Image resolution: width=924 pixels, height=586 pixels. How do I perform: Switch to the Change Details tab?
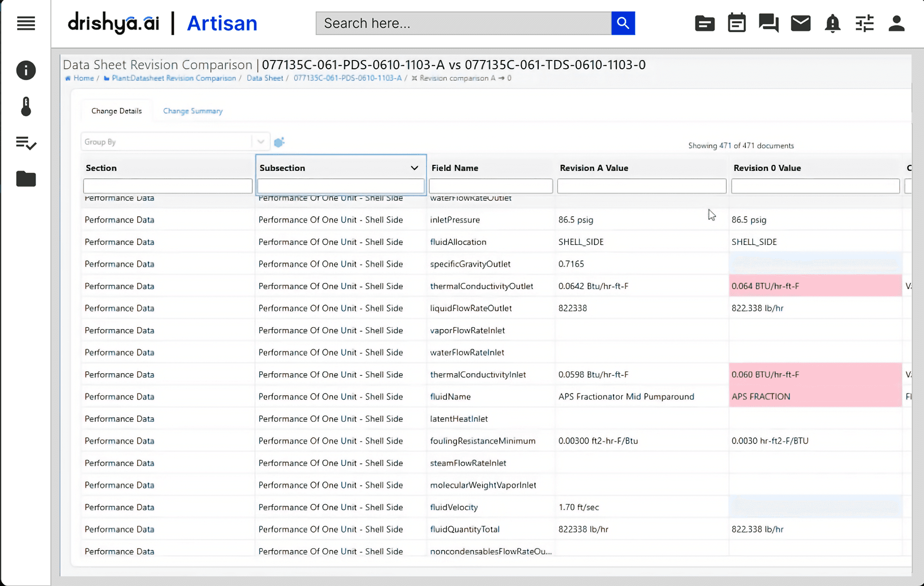pyautogui.click(x=116, y=111)
